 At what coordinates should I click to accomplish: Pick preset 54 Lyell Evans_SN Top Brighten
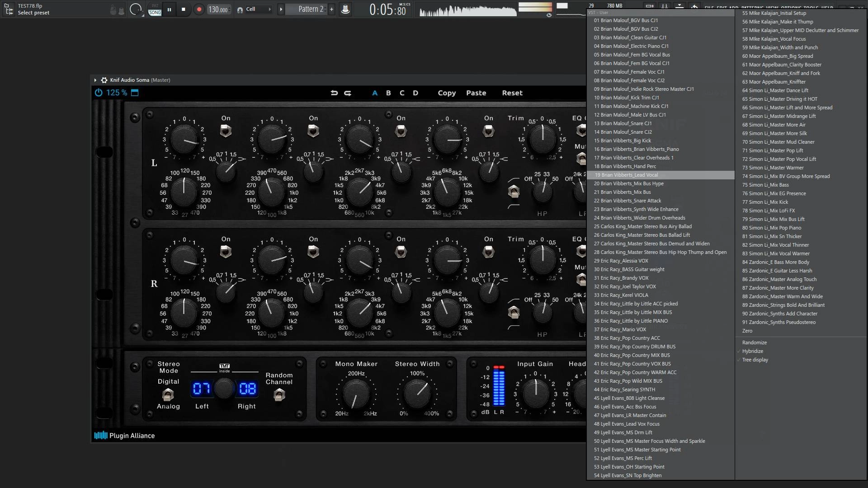(x=661, y=475)
